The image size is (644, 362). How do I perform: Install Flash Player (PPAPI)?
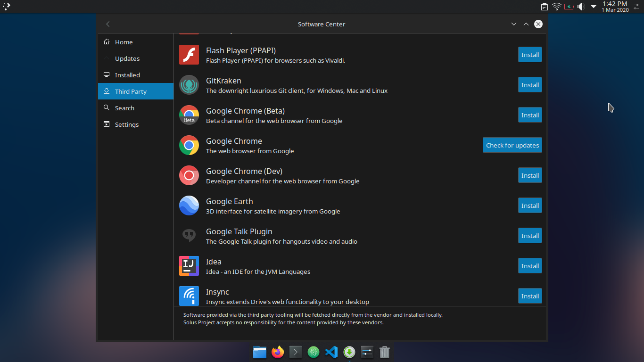coord(530,55)
